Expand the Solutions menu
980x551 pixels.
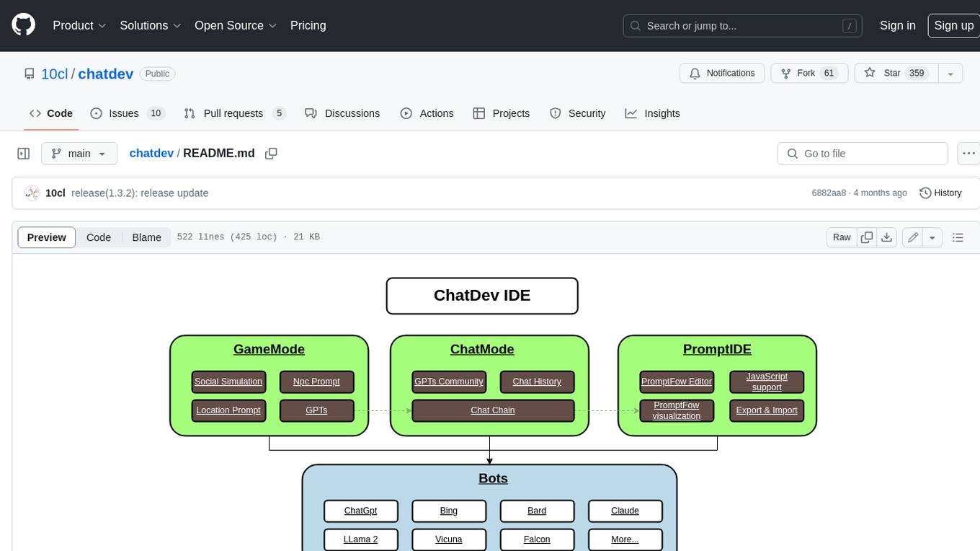point(151,25)
